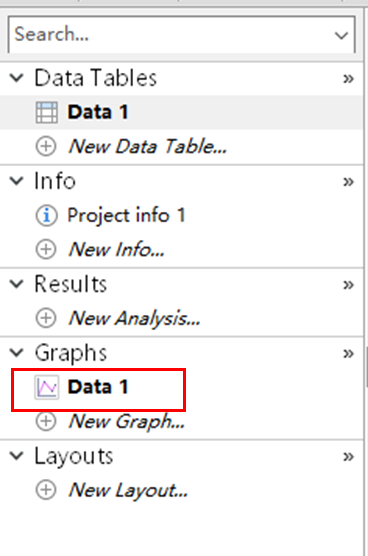
Task: Collapse the Layouts section chevron
Action: point(17,456)
